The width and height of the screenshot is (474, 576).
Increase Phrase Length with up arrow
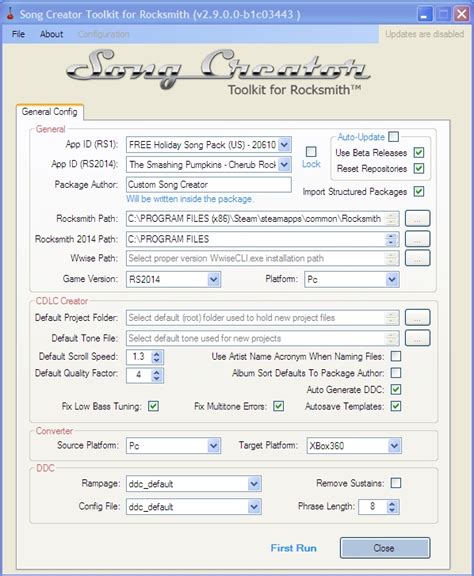[392, 504]
